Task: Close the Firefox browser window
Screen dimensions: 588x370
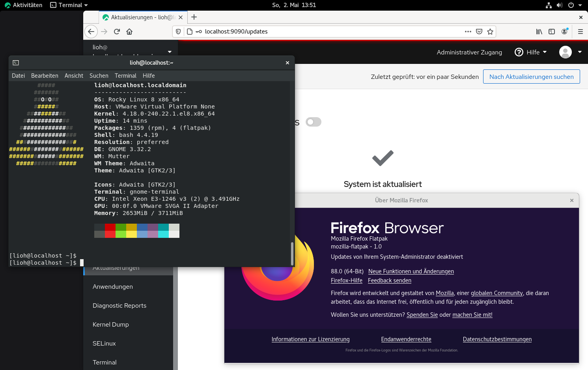Action: coord(581,17)
